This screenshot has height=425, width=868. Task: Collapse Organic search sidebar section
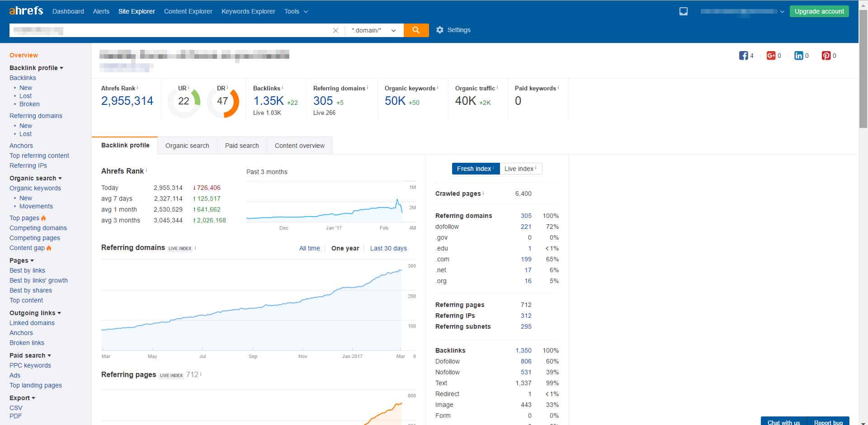click(36, 178)
